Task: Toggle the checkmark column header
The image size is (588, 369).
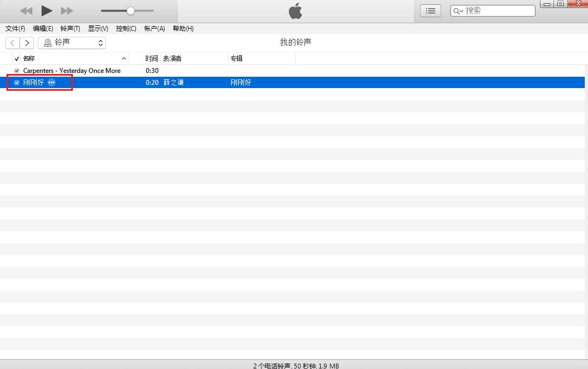Action: click(x=17, y=58)
